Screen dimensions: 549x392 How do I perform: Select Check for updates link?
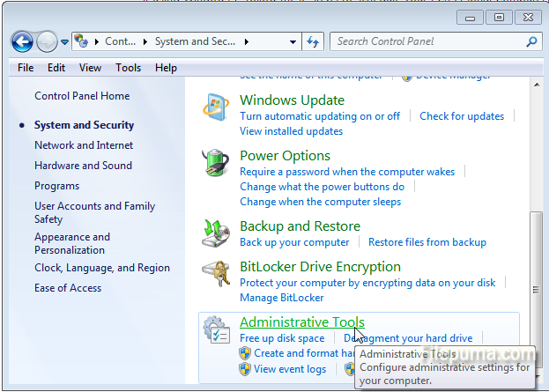(462, 116)
